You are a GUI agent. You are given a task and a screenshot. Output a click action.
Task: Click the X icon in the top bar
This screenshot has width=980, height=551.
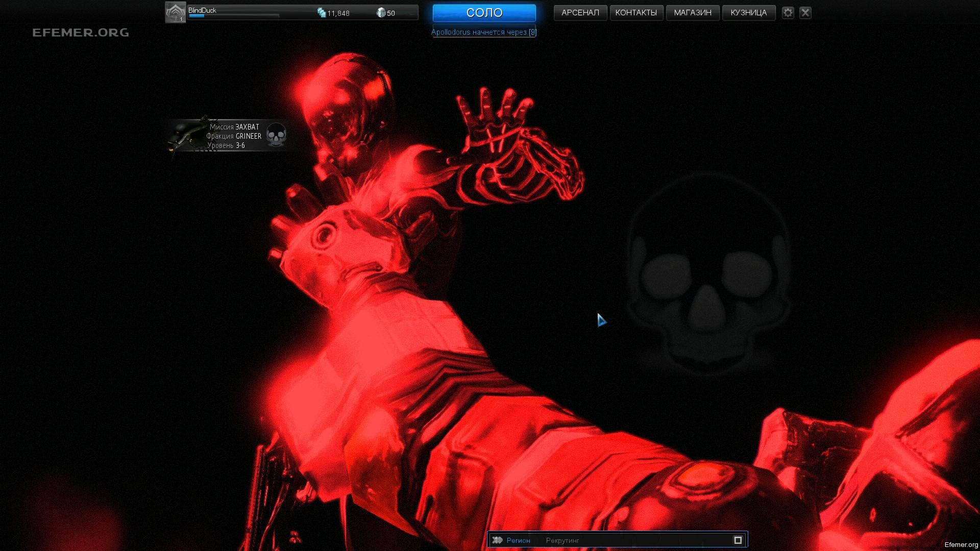[x=805, y=13]
